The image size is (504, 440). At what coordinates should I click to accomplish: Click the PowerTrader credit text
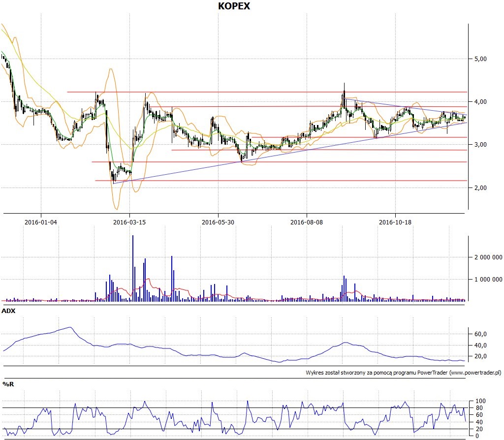[x=403, y=373]
